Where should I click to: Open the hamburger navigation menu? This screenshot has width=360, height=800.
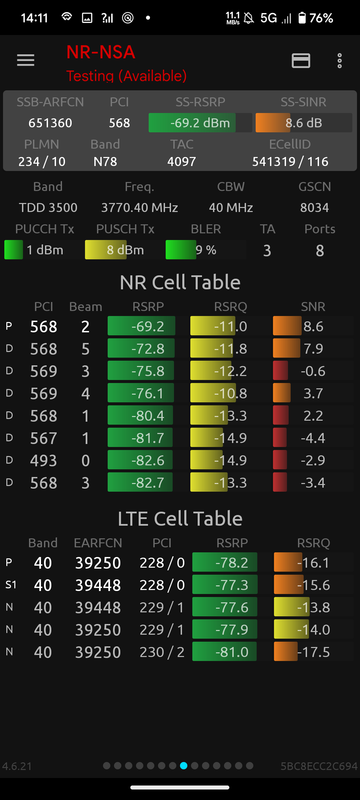25,60
